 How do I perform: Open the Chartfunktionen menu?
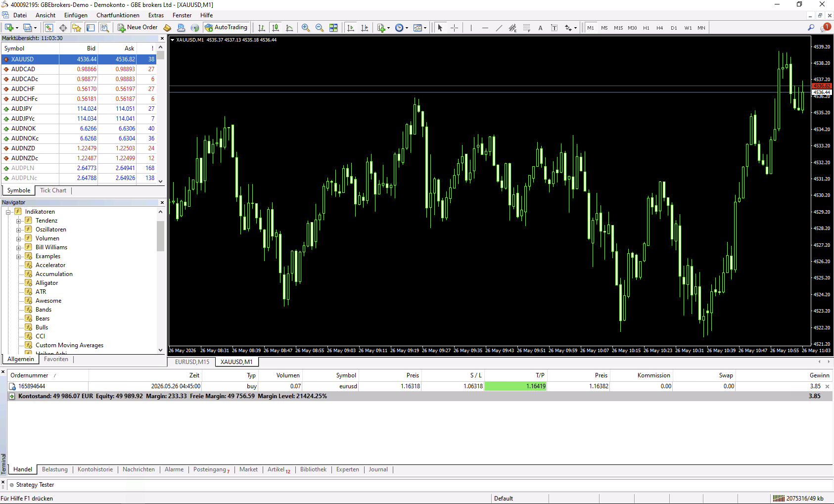[118, 15]
